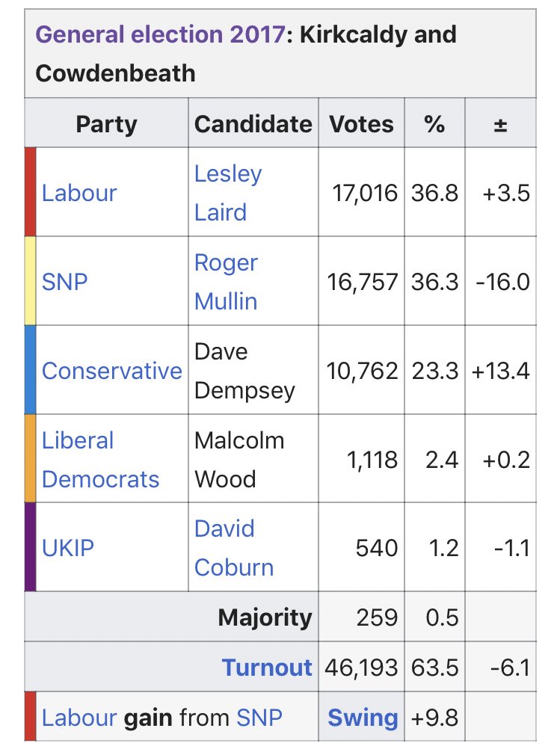
Task: Click the orange Liberal Democrats color bar
Action: [30, 458]
